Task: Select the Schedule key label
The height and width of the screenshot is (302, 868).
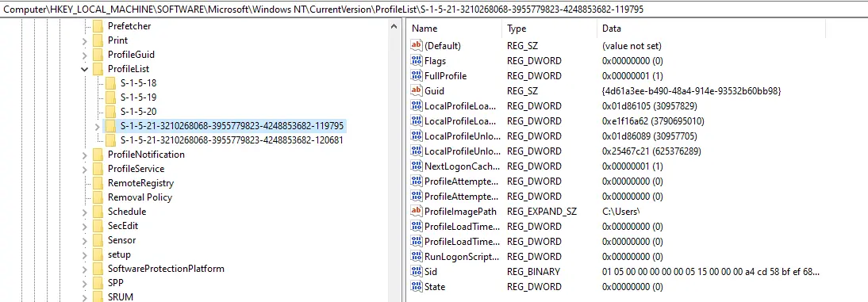Action: pyautogui.click(x=127, y=212)
